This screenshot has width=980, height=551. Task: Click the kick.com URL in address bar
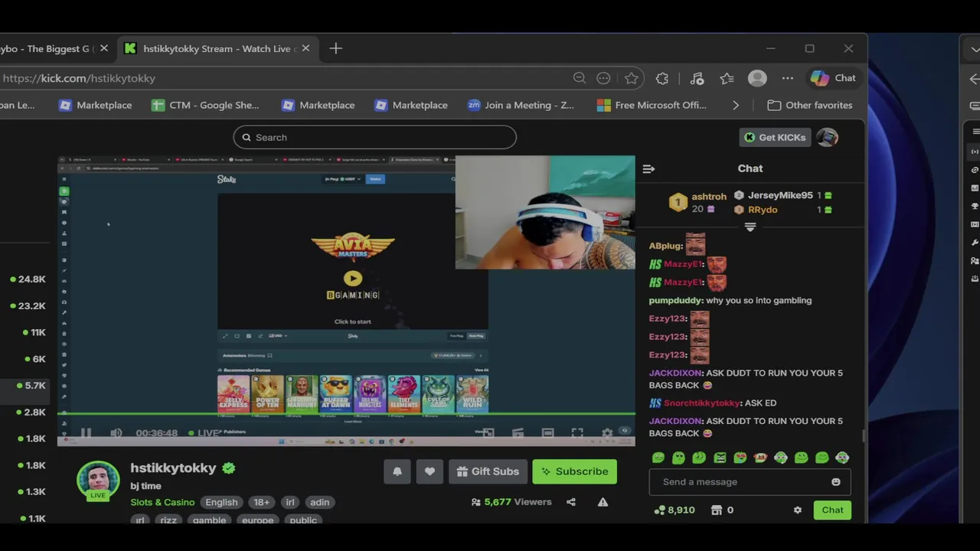(x=79, y=78)
